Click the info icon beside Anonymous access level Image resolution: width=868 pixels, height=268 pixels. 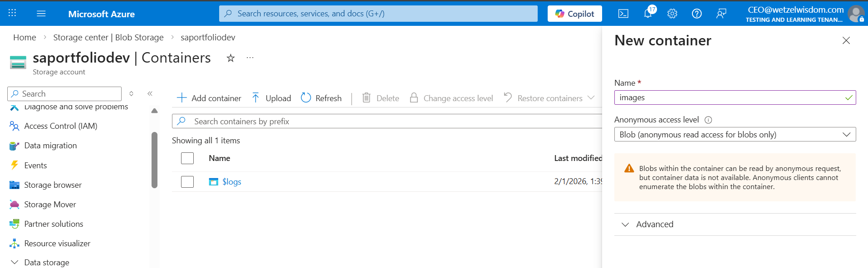click(708, 120)
